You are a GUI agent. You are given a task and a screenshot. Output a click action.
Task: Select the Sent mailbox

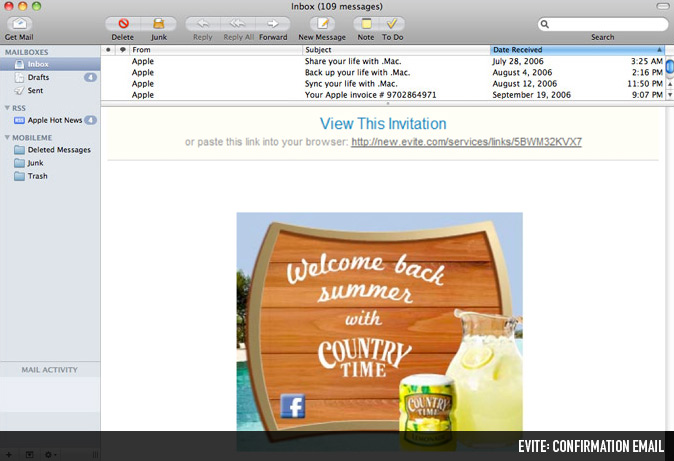35,90
